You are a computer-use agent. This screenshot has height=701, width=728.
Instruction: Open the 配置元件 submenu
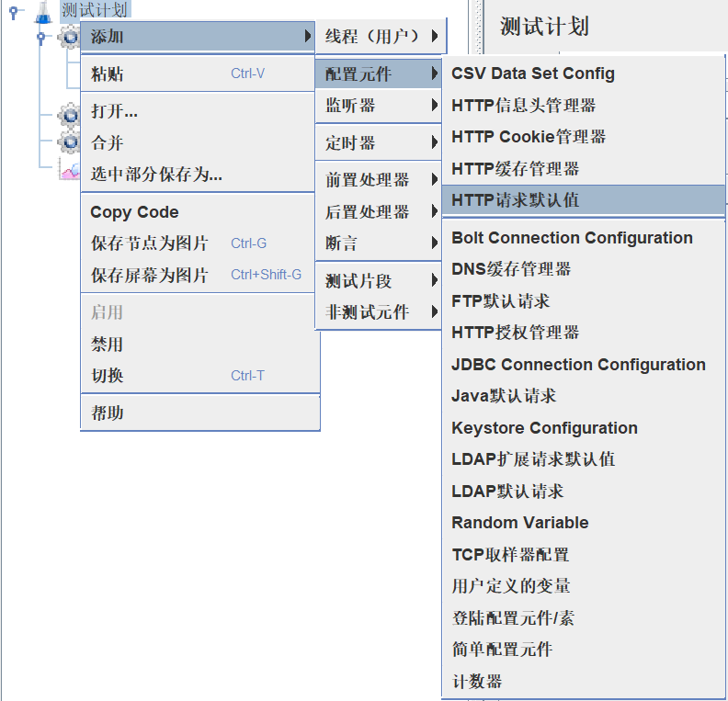(x=378, y=73)
